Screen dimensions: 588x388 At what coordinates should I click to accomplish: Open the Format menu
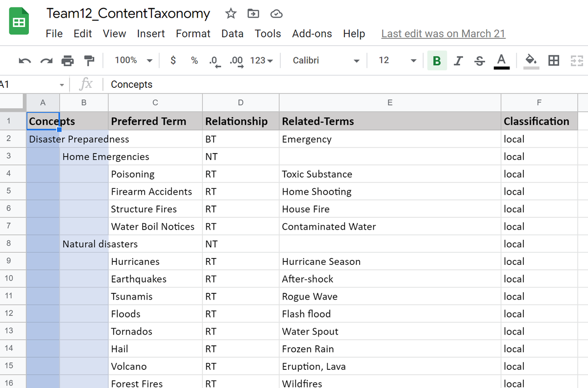193,34
